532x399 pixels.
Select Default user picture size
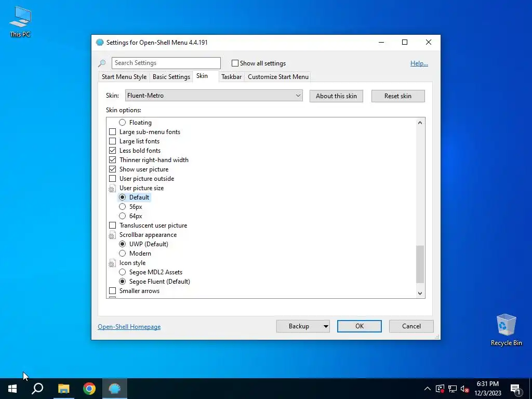pos(122,197)
